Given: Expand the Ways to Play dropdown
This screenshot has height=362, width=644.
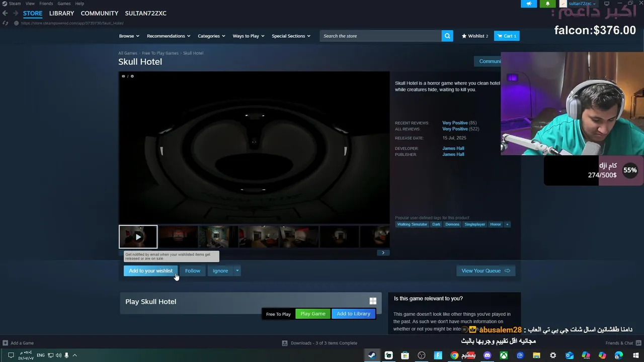Looking at the screenshot, I should tap(248, 36).
